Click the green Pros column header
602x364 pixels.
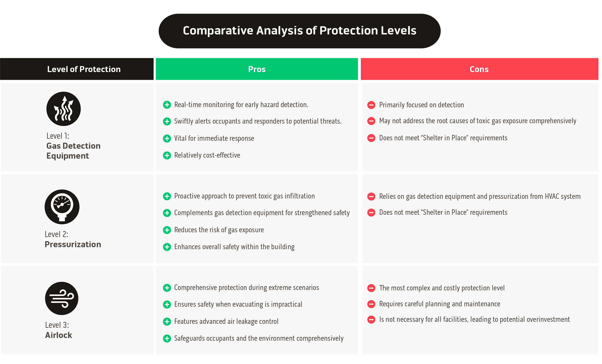pos(257,69)
